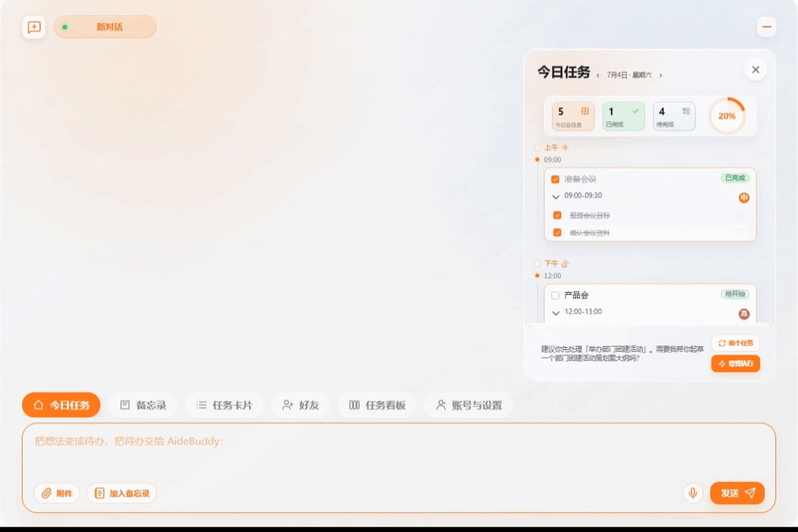The image size is (798, 532).
Task: Click the new chat plus icon
Action: [x=34, y=27]
